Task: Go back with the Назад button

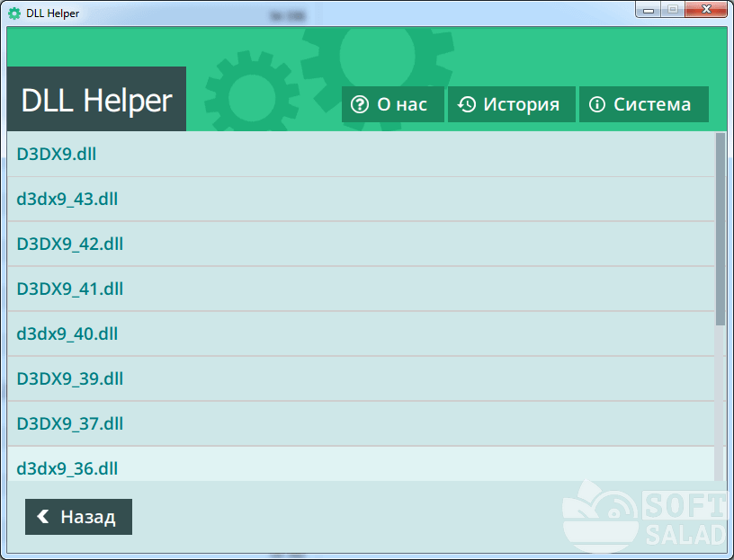Action: [x=78, y=517]
